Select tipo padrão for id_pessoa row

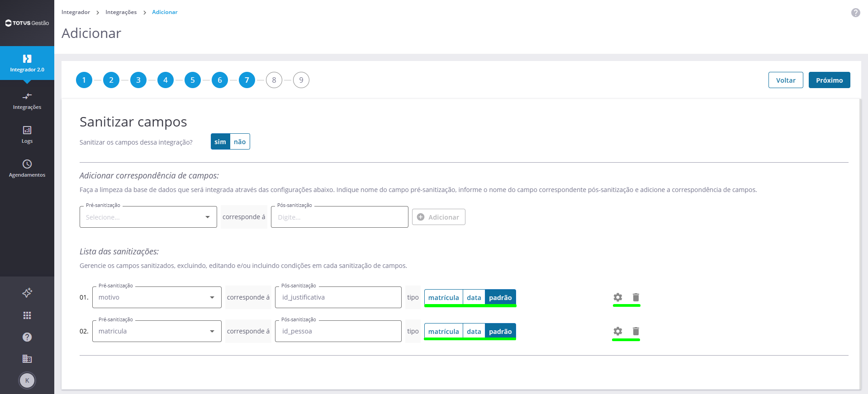pos(500,331)
